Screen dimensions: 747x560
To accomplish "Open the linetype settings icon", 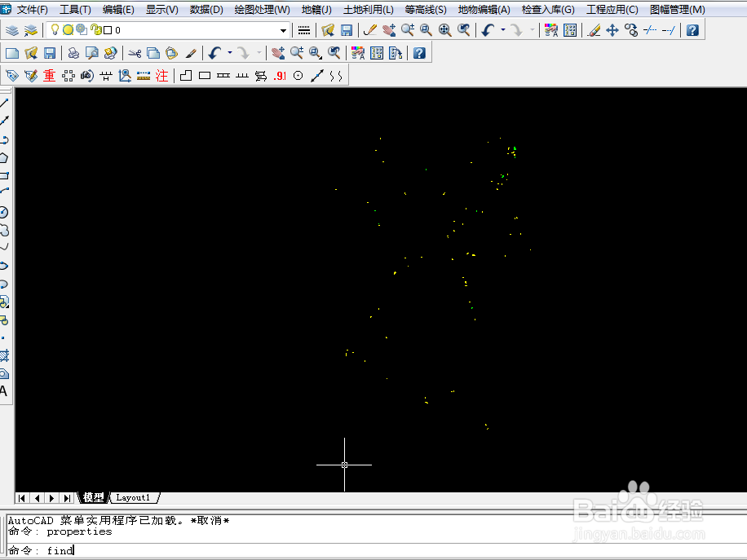I will click(304, 30).
